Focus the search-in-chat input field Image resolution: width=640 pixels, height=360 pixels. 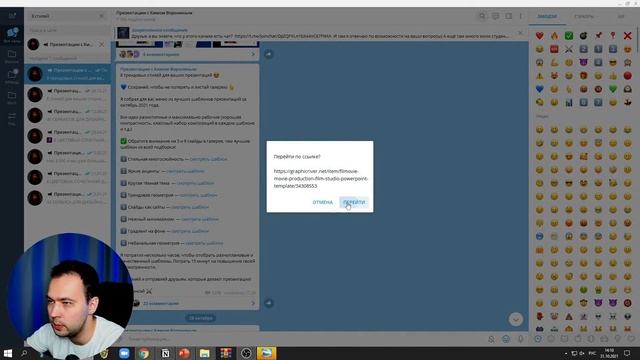pyautogui.click(x=67, y=30)
